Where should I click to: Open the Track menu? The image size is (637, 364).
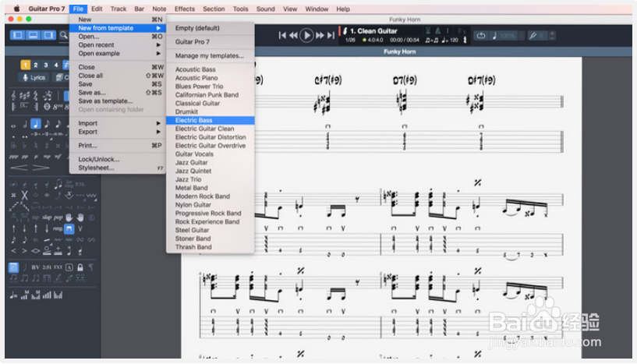(x=119, y=9)
